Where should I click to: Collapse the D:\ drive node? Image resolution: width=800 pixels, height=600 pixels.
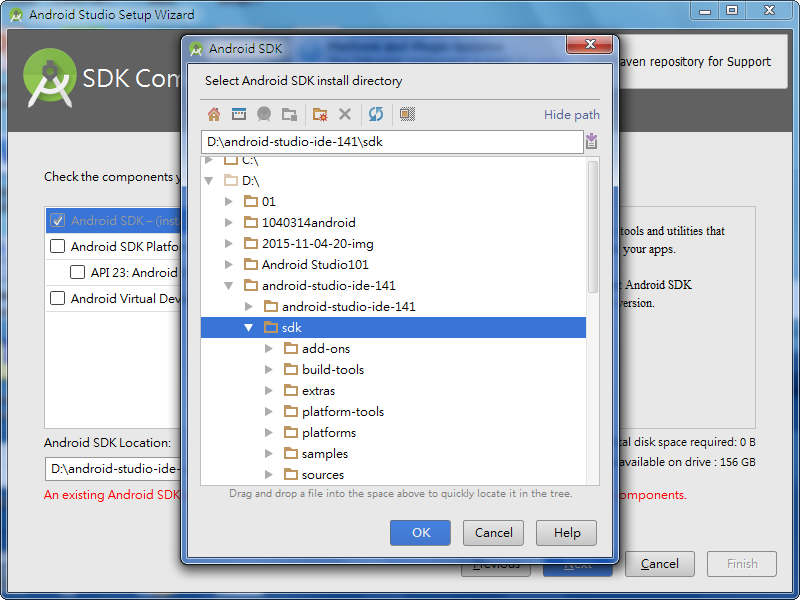pos(209,181)
